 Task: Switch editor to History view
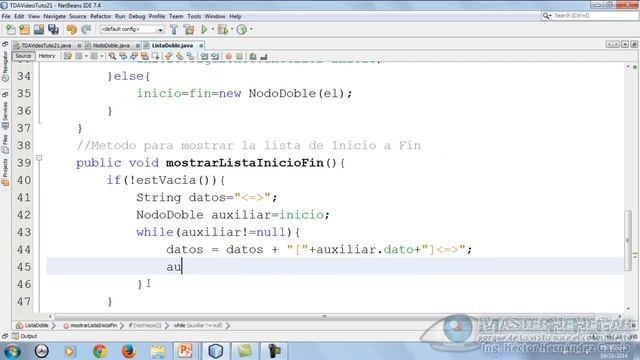[47, 56]
